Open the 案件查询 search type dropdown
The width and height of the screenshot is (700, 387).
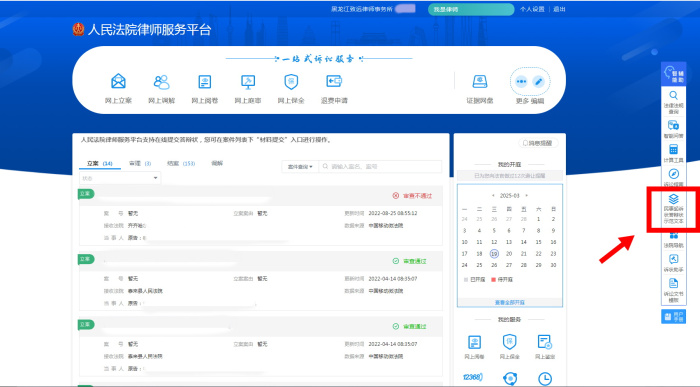300,166
